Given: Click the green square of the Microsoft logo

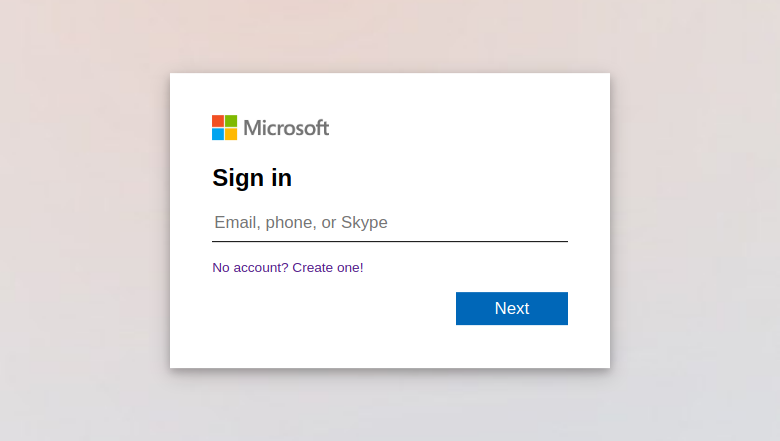Looking at the screenshot, I should (231, 121).
